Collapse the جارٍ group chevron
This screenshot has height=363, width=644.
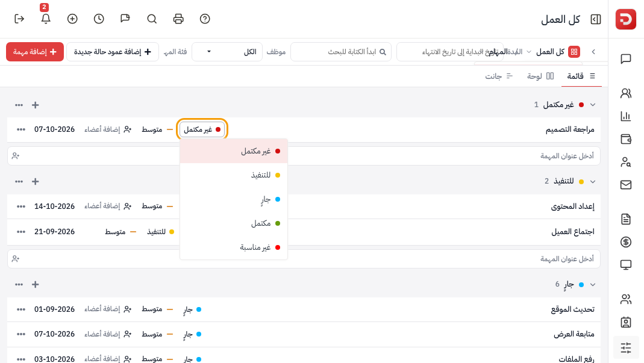click(x=593, y=285)
